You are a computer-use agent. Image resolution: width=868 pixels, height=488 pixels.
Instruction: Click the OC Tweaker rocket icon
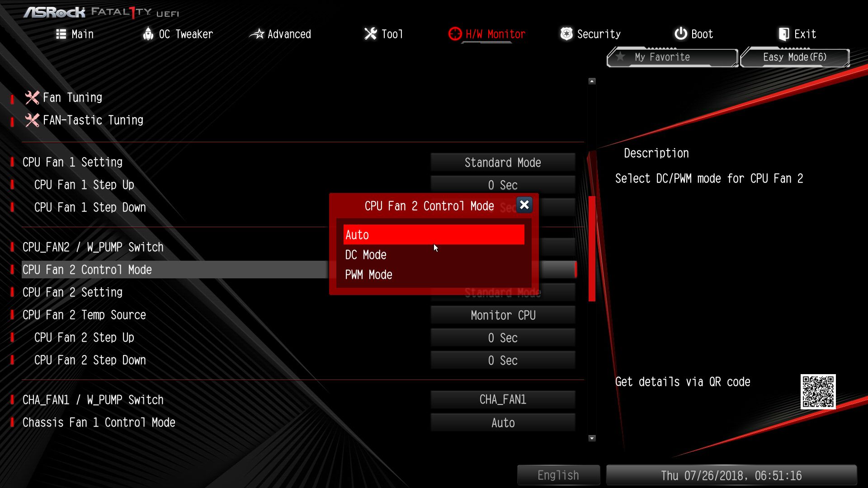click(148, 34)
